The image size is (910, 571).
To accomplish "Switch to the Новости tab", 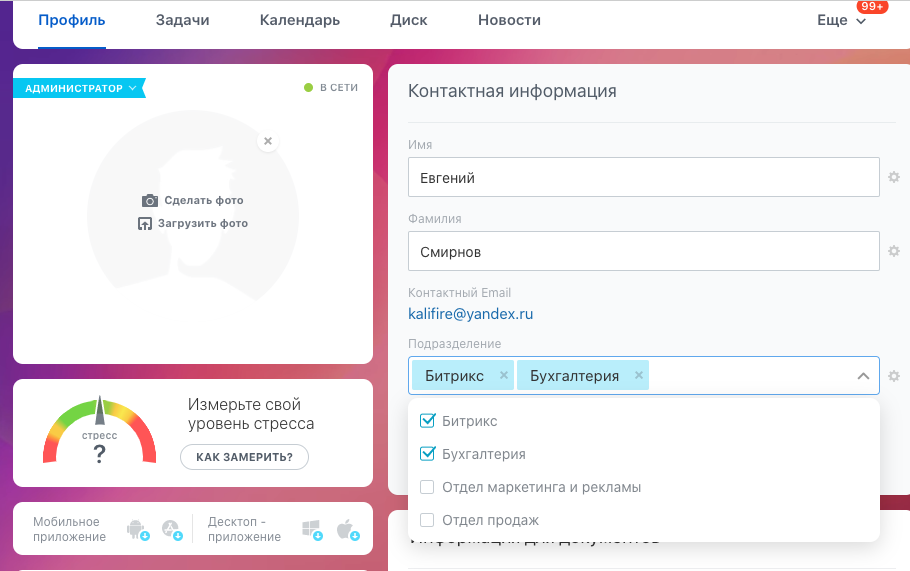I will tap(509, 20).
